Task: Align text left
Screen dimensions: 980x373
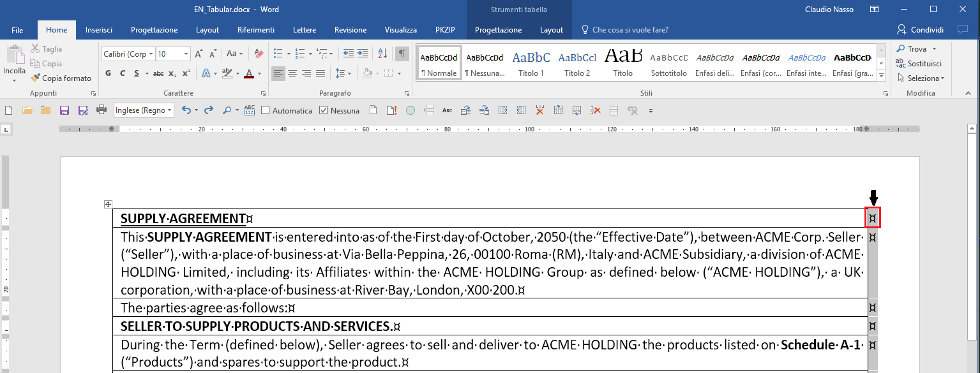Action: (278, 73)
